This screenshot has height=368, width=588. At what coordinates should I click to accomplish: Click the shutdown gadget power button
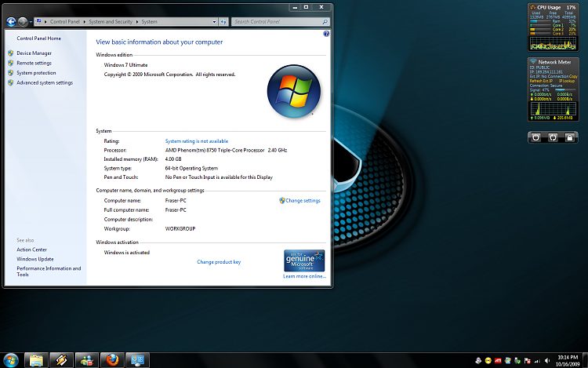pos(536,137)
